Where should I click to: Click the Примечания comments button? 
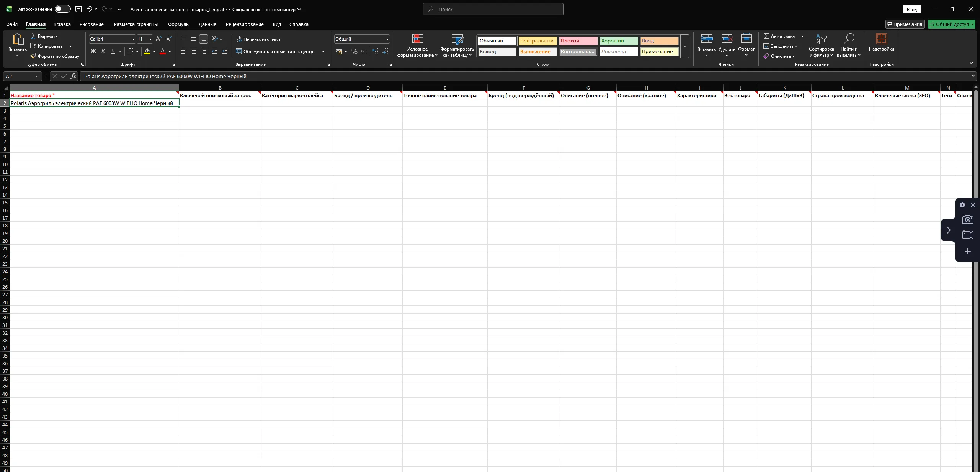pos(905,24)
